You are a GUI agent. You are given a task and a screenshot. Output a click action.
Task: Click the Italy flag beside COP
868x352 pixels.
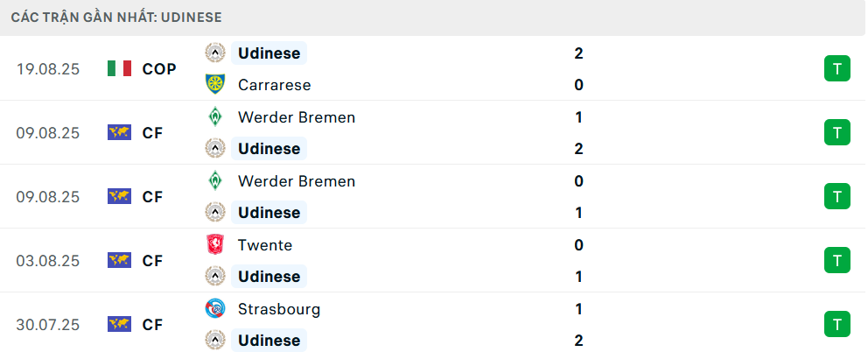119,69
